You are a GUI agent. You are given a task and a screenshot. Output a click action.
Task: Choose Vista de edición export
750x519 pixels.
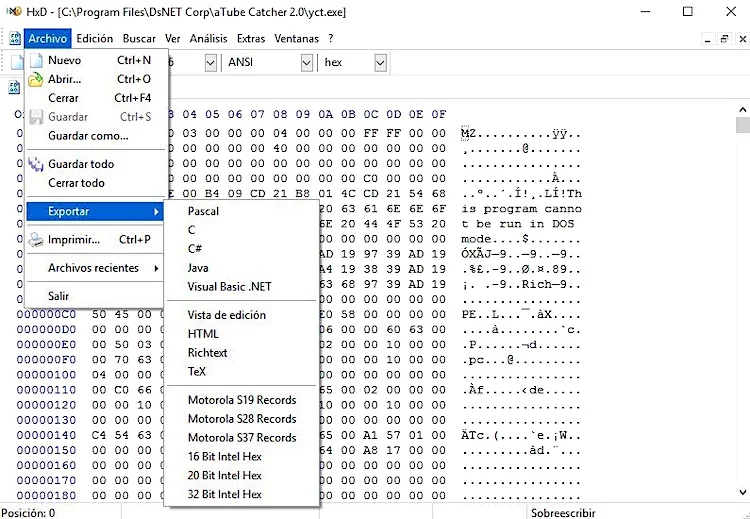pos(242,315)
